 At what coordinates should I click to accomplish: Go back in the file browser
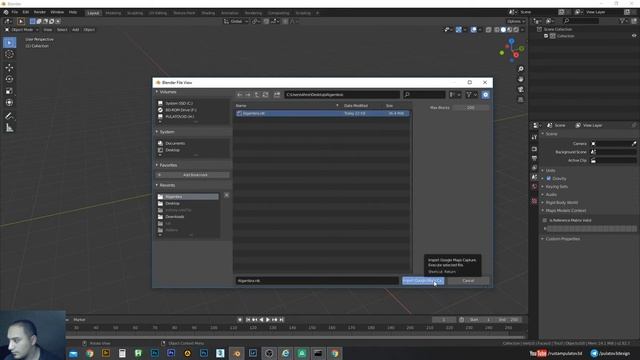(x=240, y=95)
